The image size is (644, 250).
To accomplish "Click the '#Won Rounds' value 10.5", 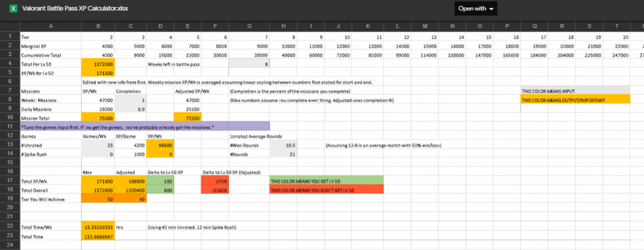I will tap(284, 145).
